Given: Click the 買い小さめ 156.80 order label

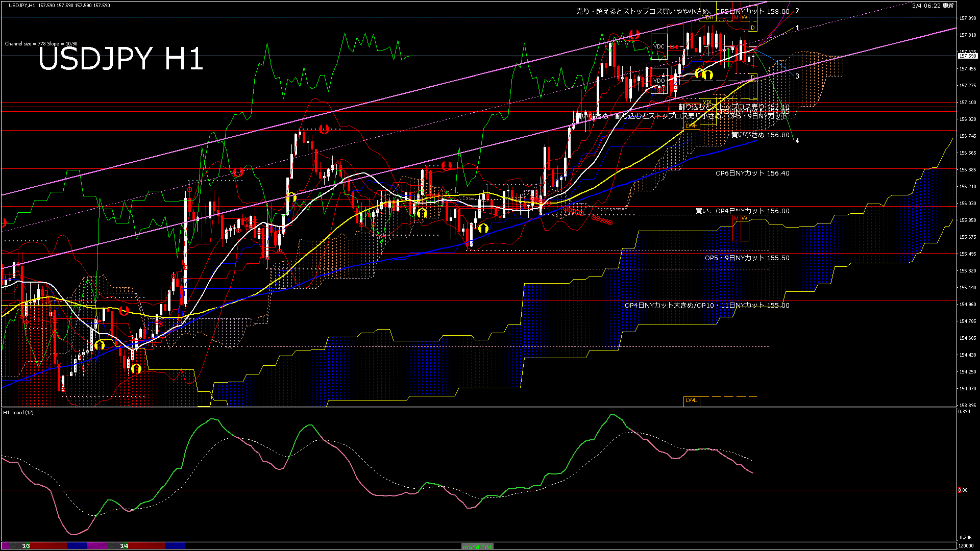Looking at the screenshot, I should (x=760, y=135).
